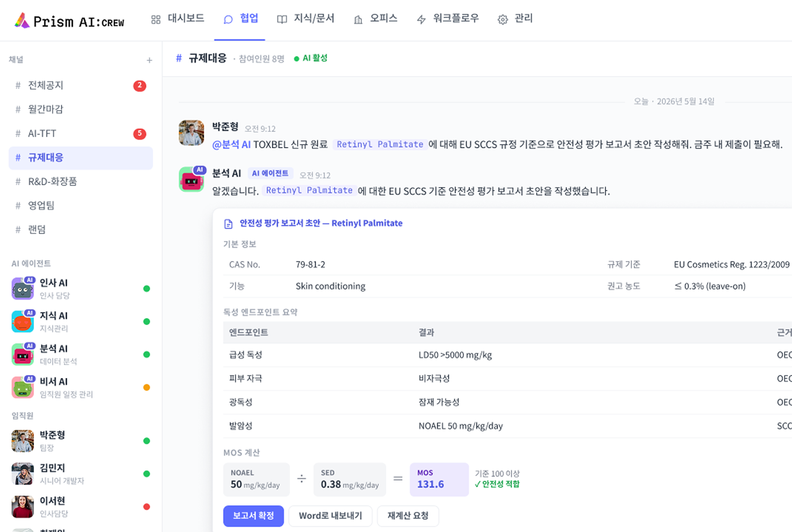Viewport: 792px width, 532px height.
Task: Select 분석 AI agent avatar in sidebar
Action: (23, 354)
